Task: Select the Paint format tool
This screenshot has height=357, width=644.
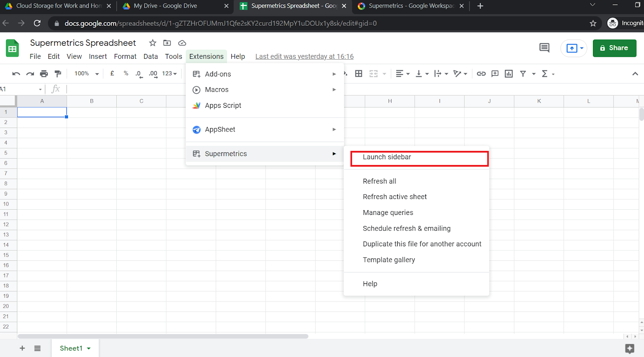Action: (58, 74)
